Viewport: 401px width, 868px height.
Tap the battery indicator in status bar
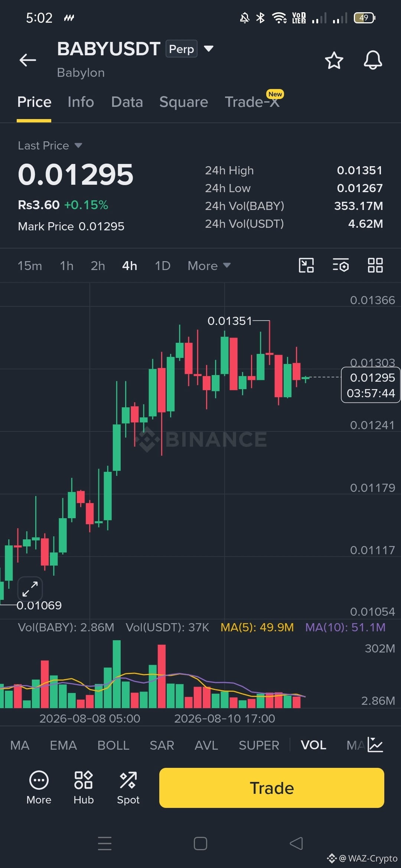(365, 17)
